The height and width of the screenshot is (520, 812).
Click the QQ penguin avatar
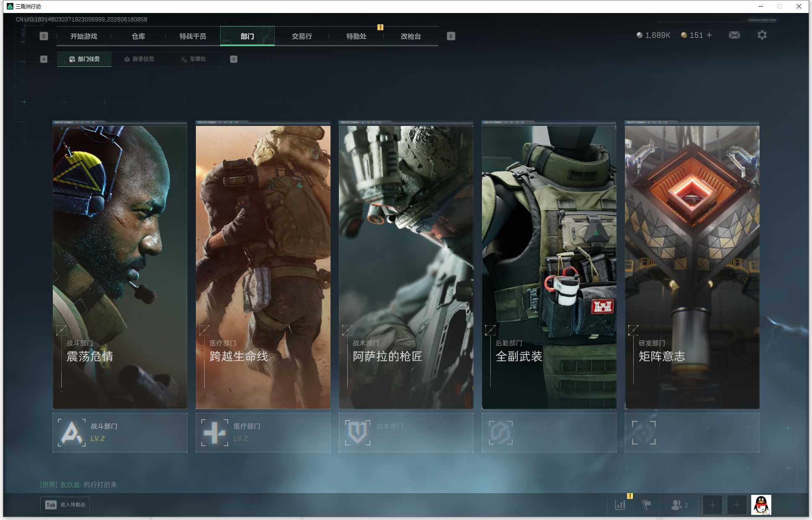tap(761, 505)
